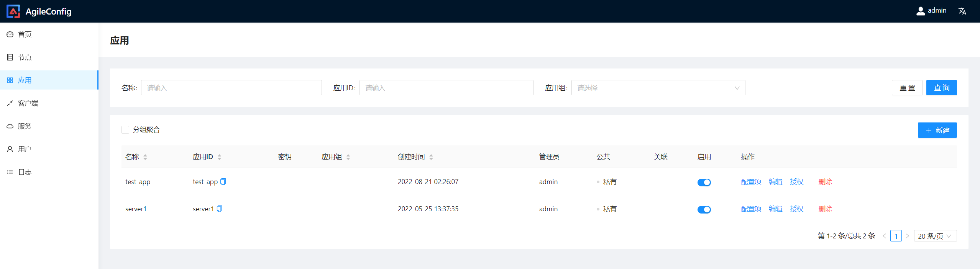Disable the server1 enabled switch
The image size is (980, 269).
pos(704,210)
